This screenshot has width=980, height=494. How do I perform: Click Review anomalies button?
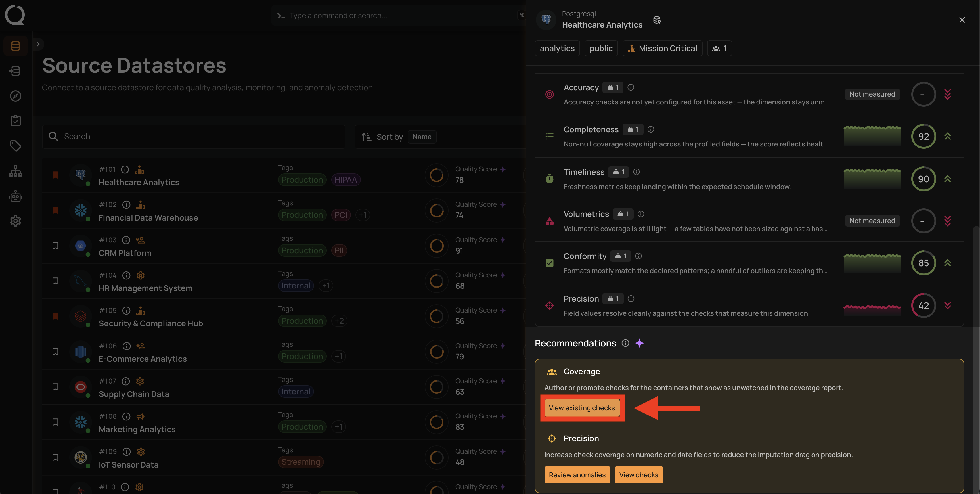(577, 475)
